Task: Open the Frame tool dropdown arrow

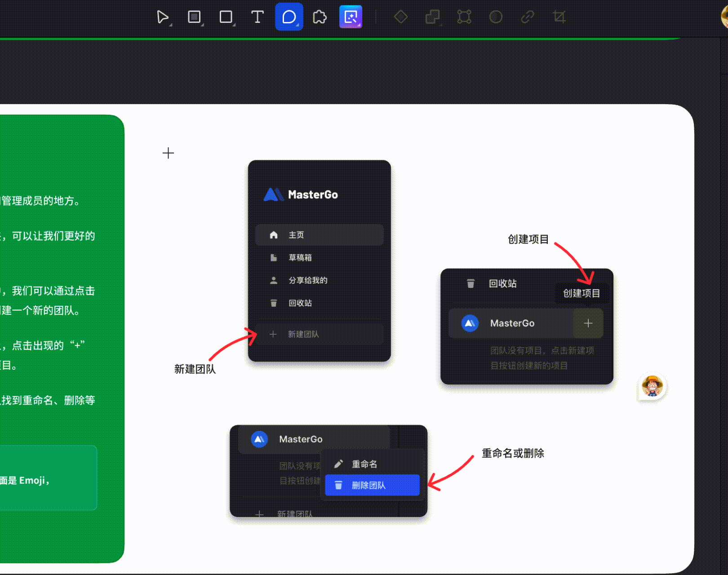Action: click(202, 25)
